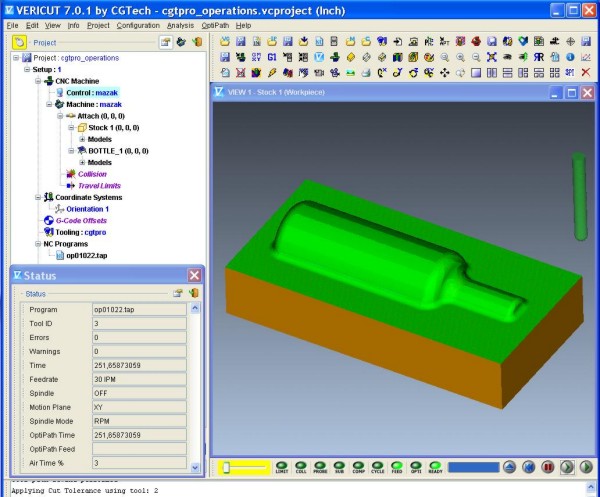Click the green lamp above the COLL label

pos(301,465)
